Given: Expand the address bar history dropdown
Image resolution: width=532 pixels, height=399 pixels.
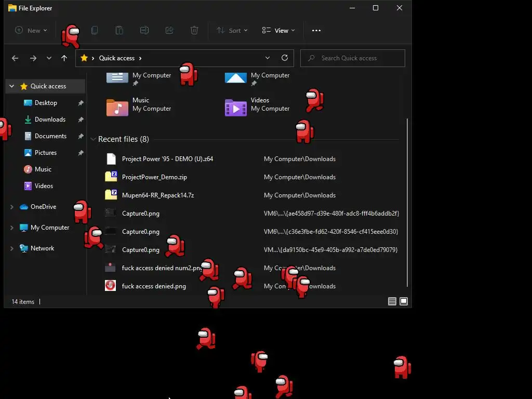Looking at the screenshot, I should [268, 58].
